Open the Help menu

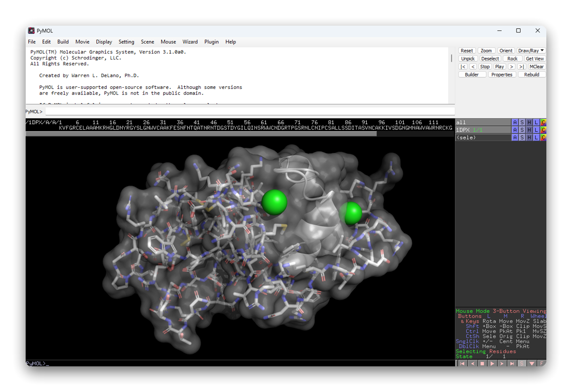(230, 42)
